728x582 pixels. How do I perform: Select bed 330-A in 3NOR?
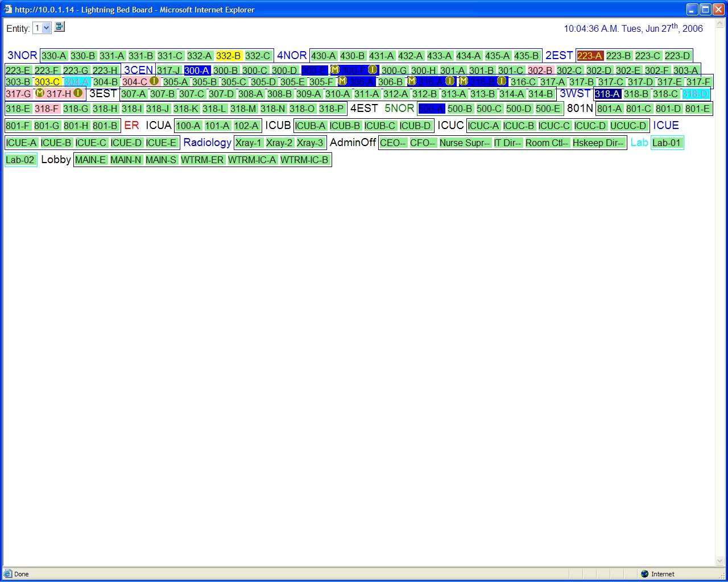[x=54, y=56]
